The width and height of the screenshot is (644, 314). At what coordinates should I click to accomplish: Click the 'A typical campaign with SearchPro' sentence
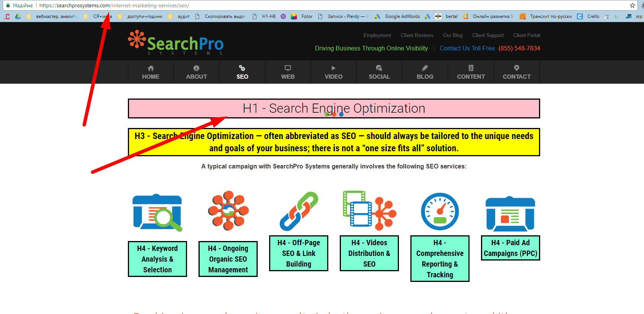point(334,166)
